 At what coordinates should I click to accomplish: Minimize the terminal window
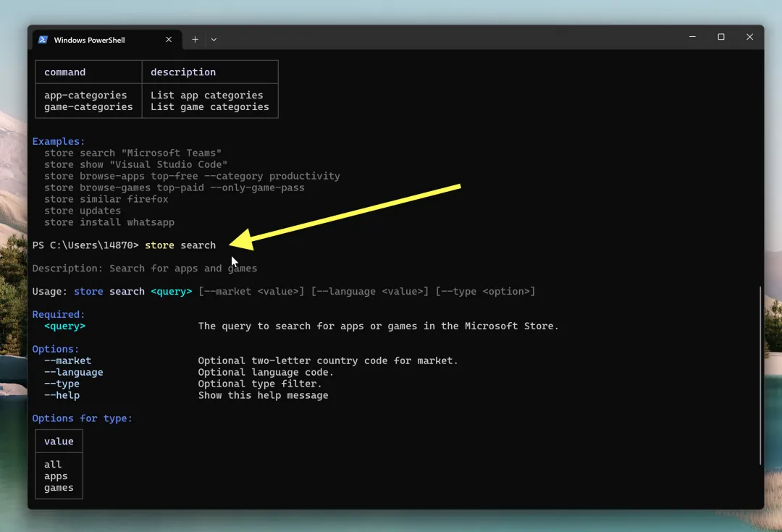click(x=692, y=37)
